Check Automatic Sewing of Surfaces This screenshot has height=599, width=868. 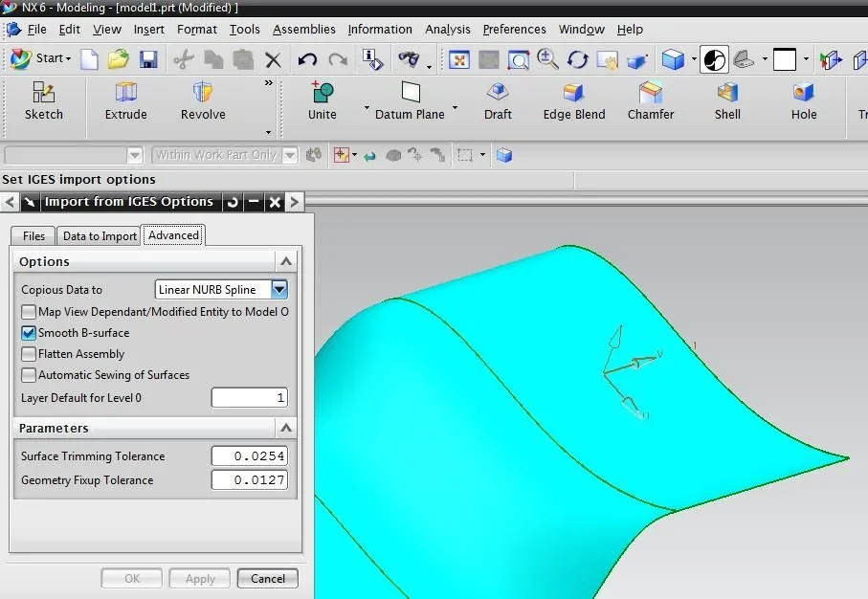pos(29,375)
